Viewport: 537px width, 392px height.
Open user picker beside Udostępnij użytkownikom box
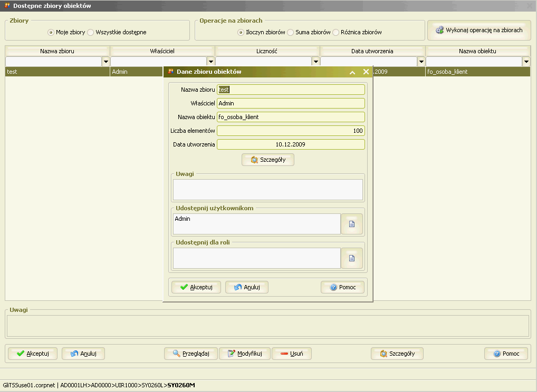click(x=352, y=224)
